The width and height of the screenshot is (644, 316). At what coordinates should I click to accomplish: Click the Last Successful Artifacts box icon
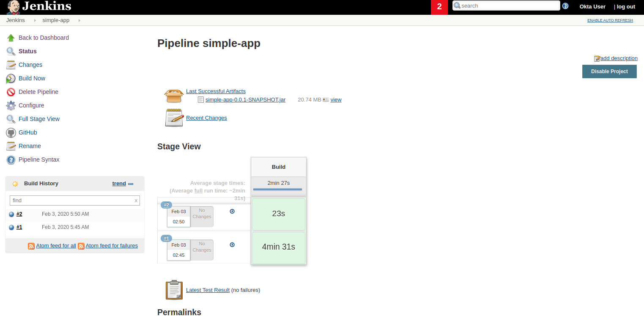(x=174, y=96)
